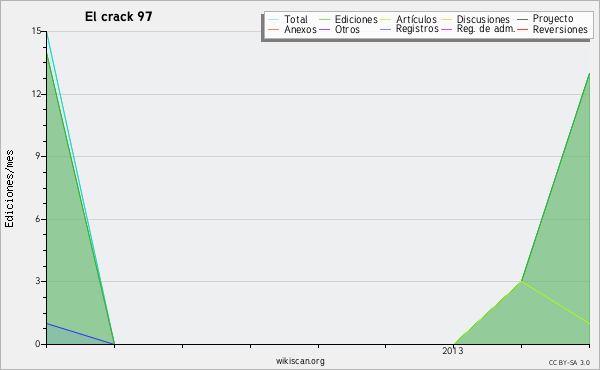Click the cyan Total legend line swatch
Viewport: 600px width, 370px height.
pos(274,19)
